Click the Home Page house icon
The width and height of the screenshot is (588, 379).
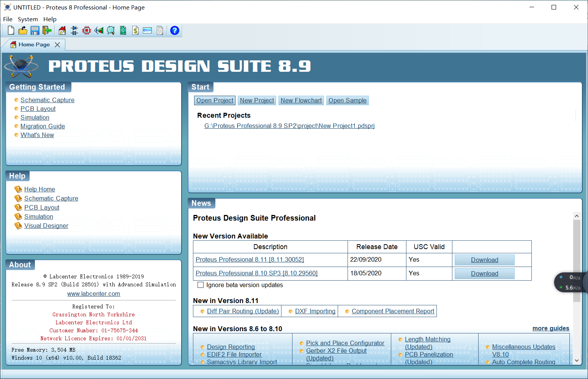[x=62, y=30]
